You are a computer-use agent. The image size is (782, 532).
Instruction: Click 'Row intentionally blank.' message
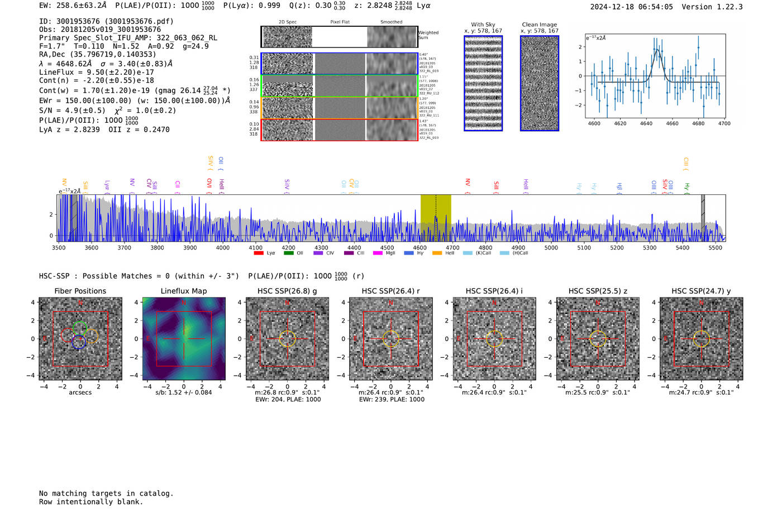point(91,502)
